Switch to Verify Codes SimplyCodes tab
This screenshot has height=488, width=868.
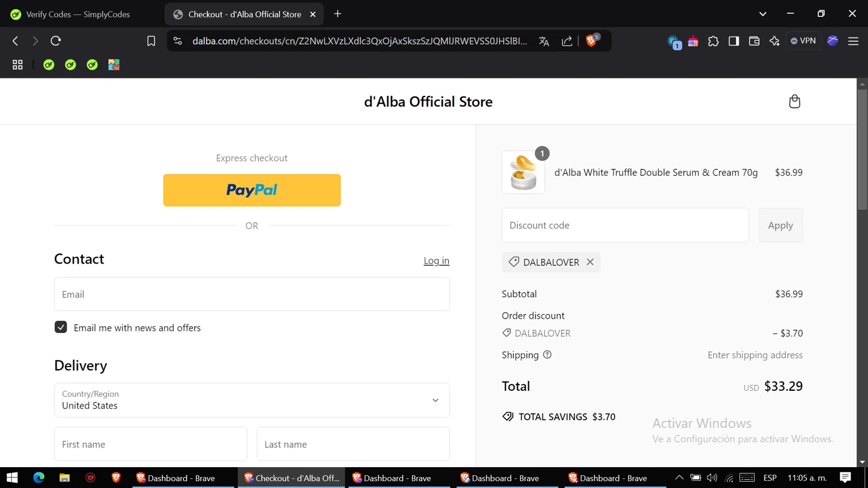(x=78, y=14)
